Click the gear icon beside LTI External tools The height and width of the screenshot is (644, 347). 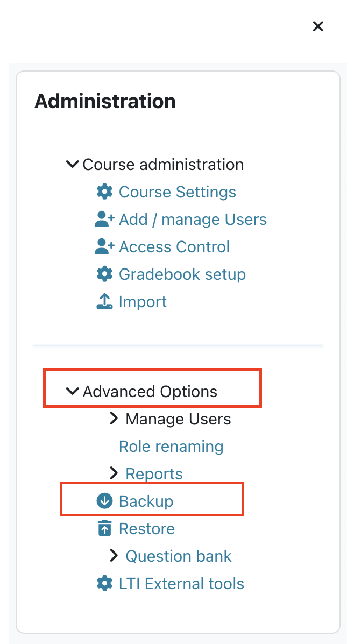click(x=104, y=584)
